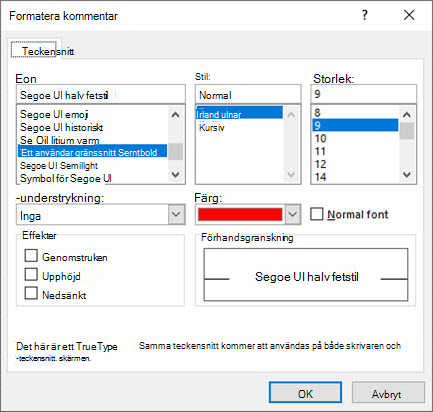Click the font list scrollbar thumb
This screenshot has width=433, height=412.
[176, 152]
